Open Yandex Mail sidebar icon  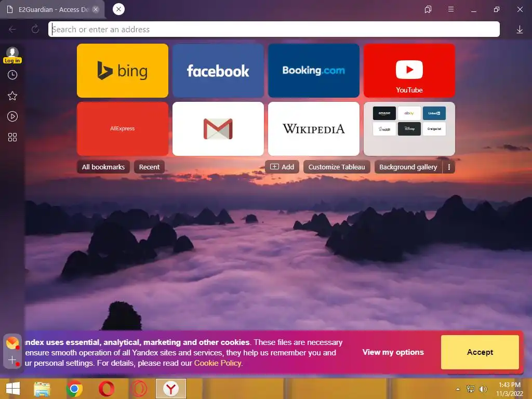pos(12,343)
